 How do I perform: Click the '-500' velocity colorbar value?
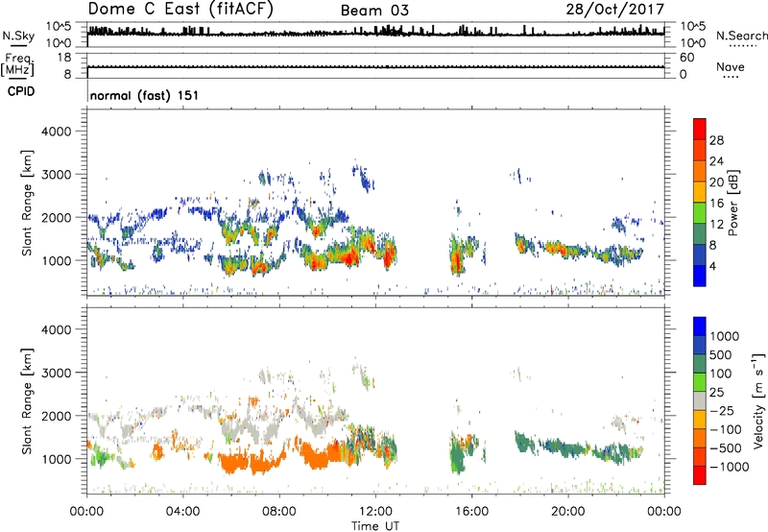click(726, 447)
